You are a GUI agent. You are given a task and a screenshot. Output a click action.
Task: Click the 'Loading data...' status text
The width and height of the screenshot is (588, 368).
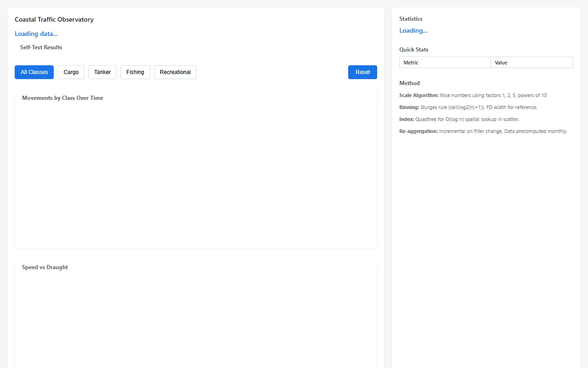[x=36, y=34]
